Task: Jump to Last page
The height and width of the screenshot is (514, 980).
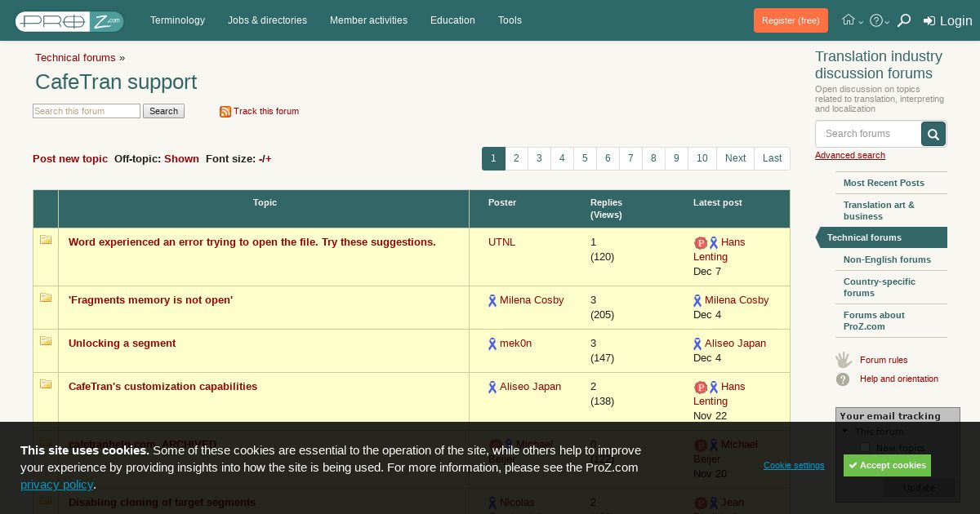Action: point(772,158)
